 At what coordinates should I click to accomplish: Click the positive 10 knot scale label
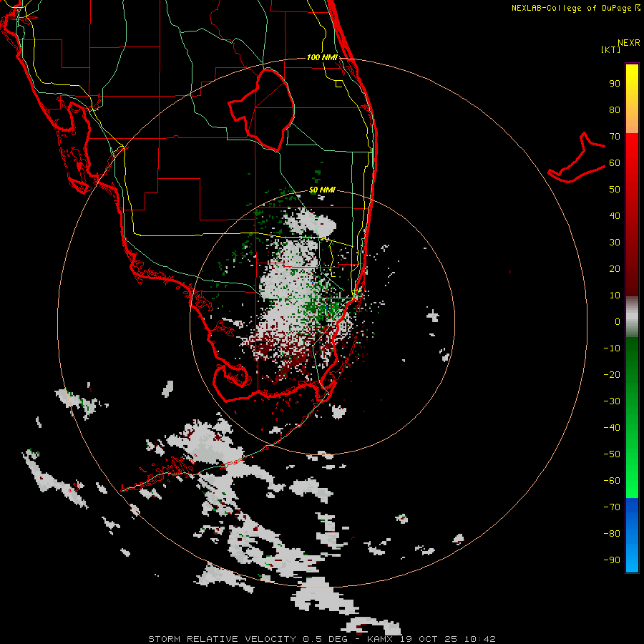(615, 296)
